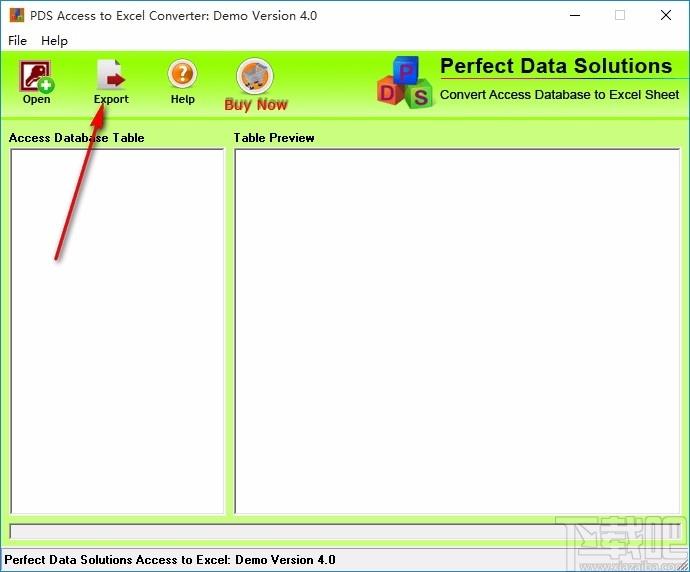Image resolution: width=690 pixels, height=572 pixels.
Task: Click the Perfect Data Solutions banner title
Action: [x=556, y=66]
